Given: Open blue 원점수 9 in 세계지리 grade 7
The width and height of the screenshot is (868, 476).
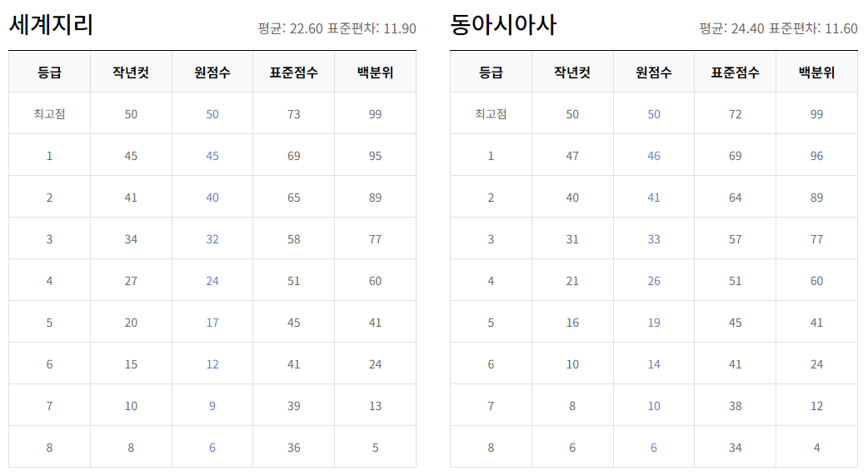Looking at the screenshot, I should [x=212, y=406].
